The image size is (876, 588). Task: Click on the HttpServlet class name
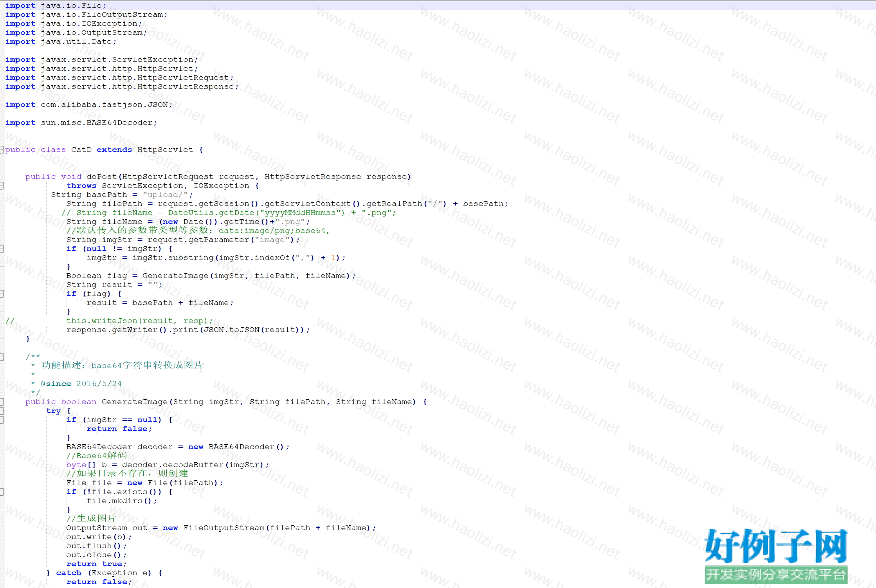click(x=165, y=150)
